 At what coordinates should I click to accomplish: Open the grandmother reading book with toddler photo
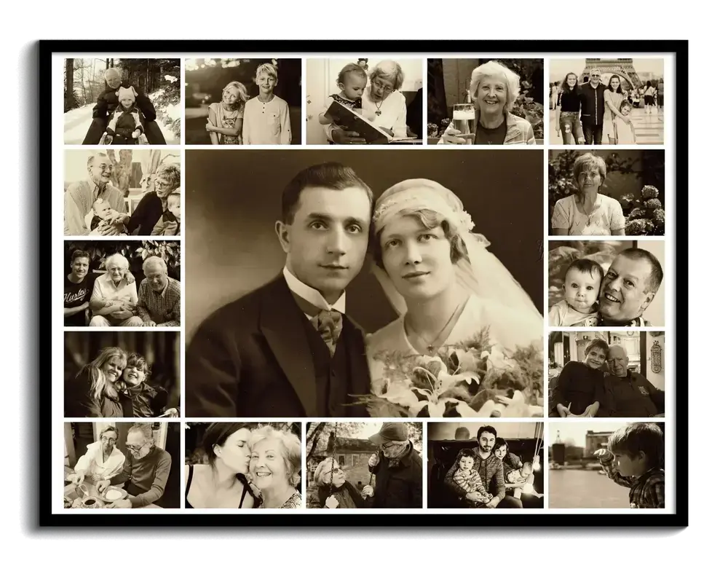(365, 101)
